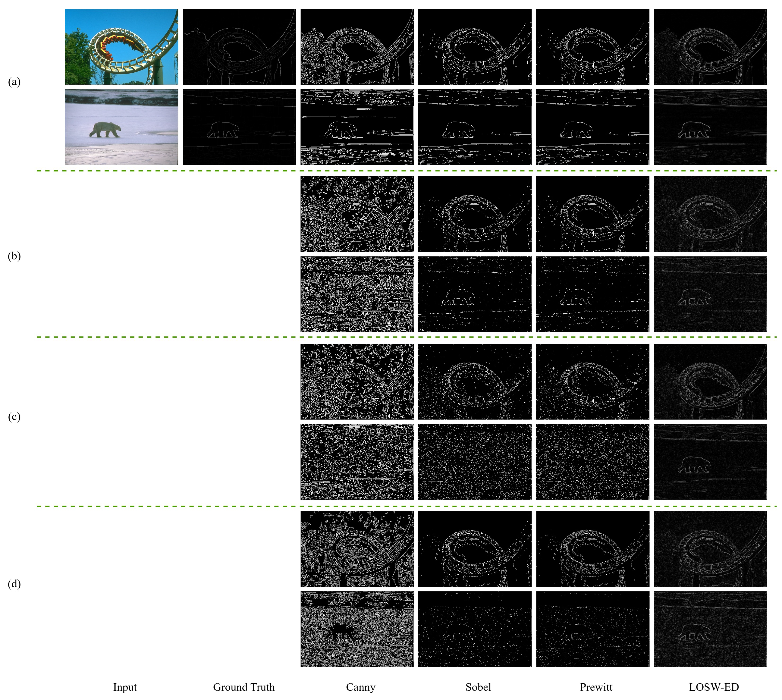Click the (c) row group label
This screenshot has height=700, width=782.
14,416
